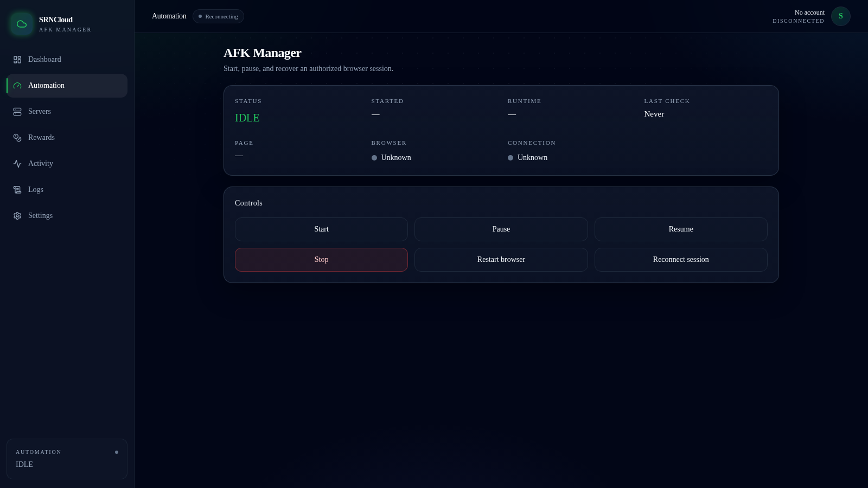Open the user avatar with letter S
This screenshot has width=868, height=488.
[x=841, y=16]
